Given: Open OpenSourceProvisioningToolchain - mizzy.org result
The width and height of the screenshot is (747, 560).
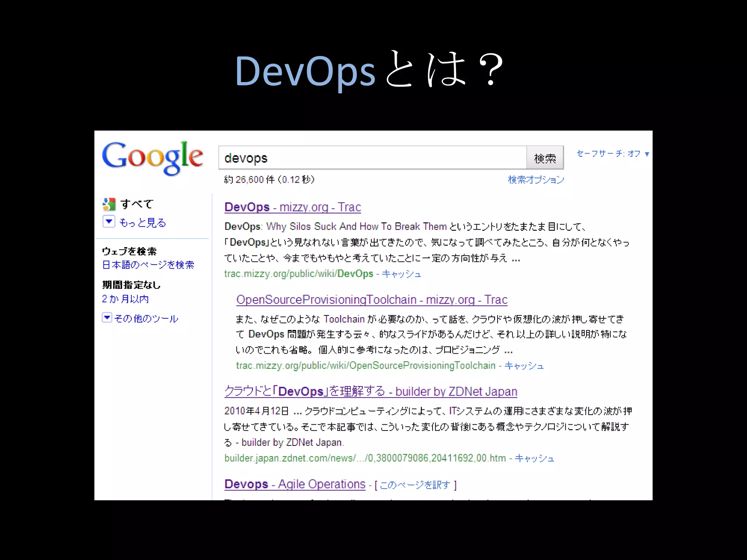Looking at the screenshot, I should (x=372, y=300).
